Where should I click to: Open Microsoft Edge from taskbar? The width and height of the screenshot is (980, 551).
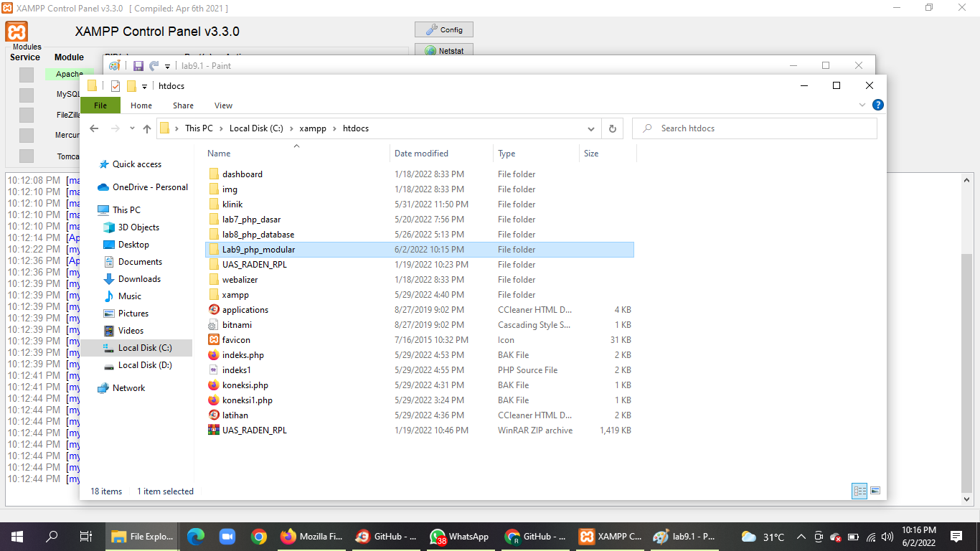(x=195, y=537)
